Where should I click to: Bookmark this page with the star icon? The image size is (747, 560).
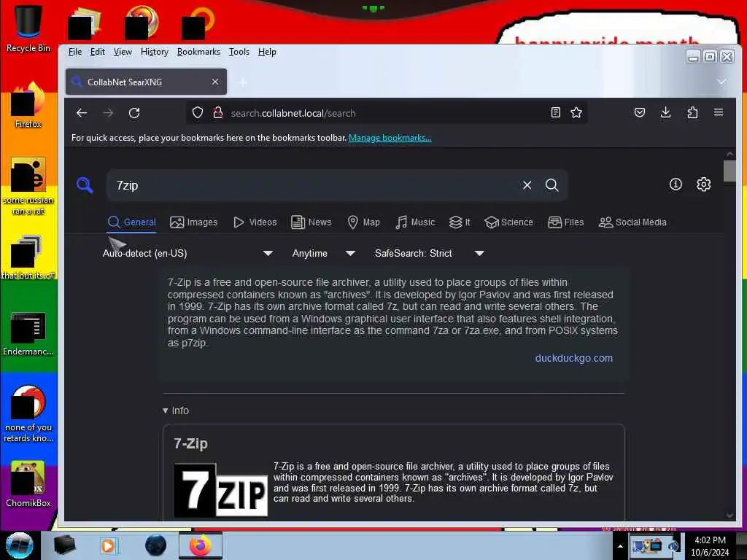(x=576, y=113)
